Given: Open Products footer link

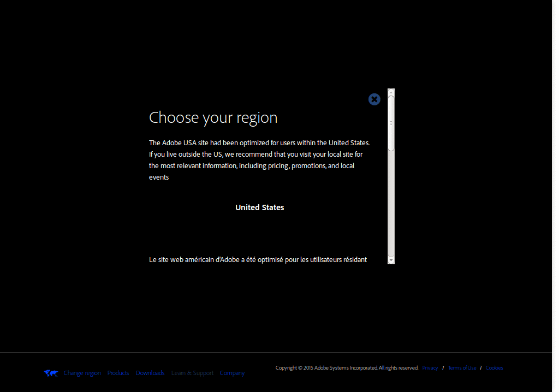Looking at the screenshot, I should (x=118, y=373).
